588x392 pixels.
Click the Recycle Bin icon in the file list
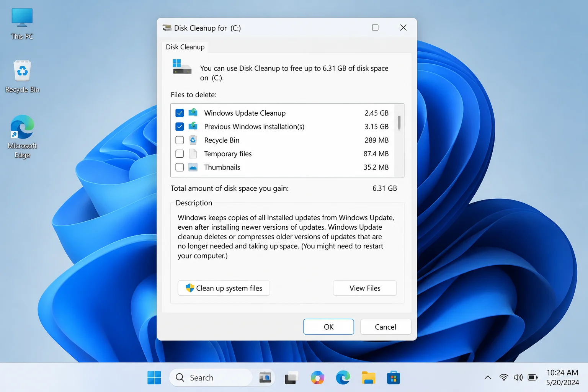193,140
